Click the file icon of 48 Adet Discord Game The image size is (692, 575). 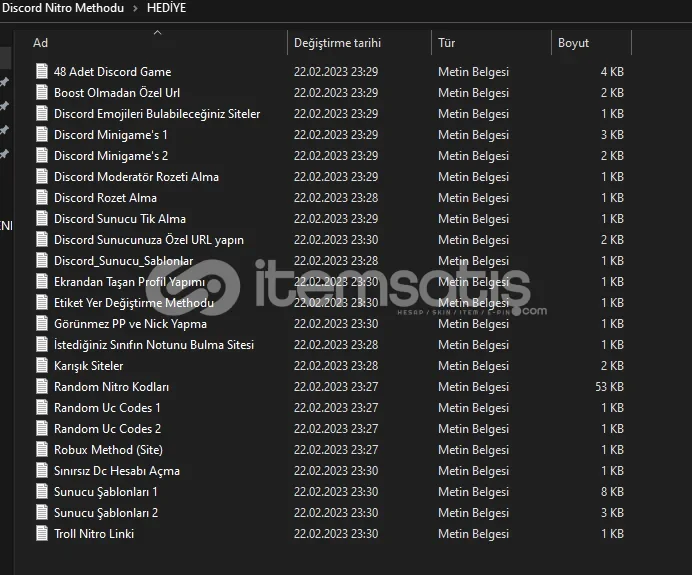pos(42,71)
